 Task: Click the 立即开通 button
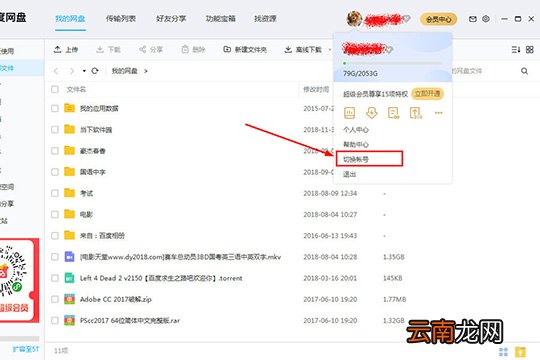tap(427, 94)
